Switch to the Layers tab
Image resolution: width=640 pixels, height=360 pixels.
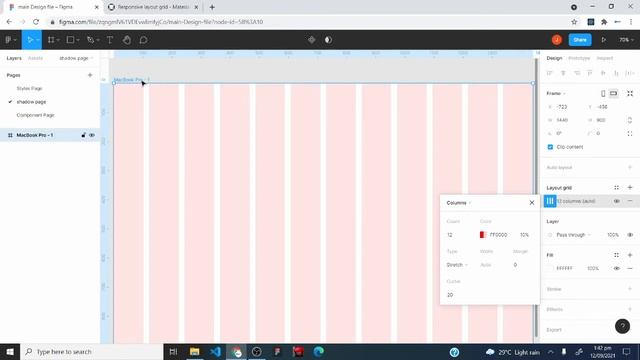coord(14,58)
